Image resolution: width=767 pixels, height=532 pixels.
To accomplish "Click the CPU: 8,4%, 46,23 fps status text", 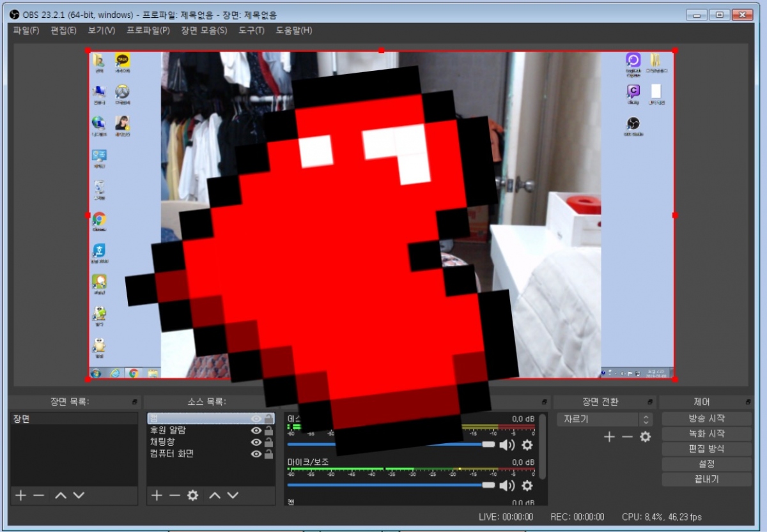I will (662, 517).
